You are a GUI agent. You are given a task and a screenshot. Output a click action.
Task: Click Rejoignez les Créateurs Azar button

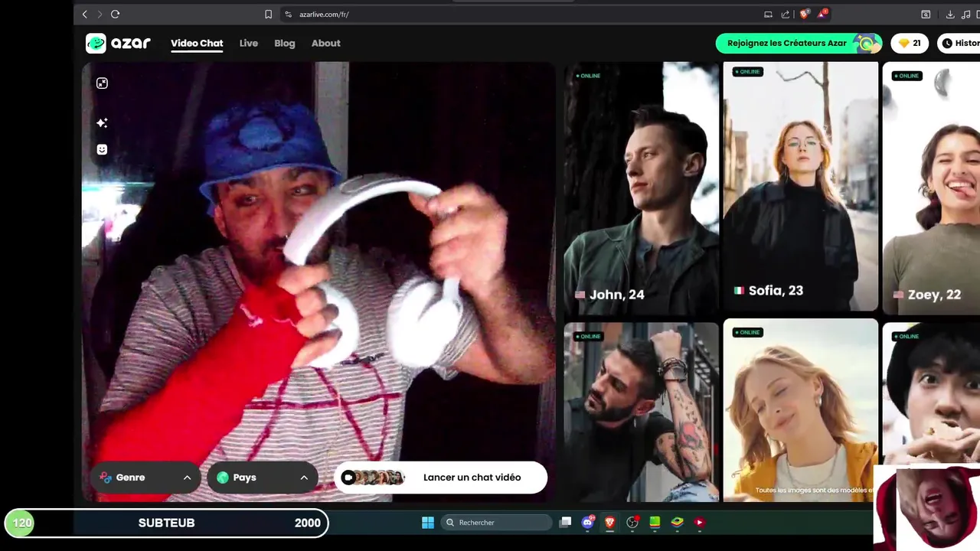[799, 44]
